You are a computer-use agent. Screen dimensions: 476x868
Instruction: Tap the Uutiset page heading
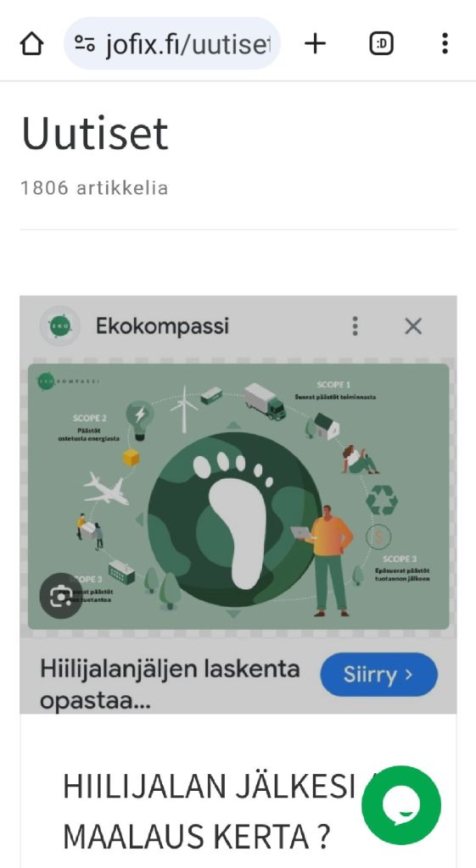click(95, 133)
